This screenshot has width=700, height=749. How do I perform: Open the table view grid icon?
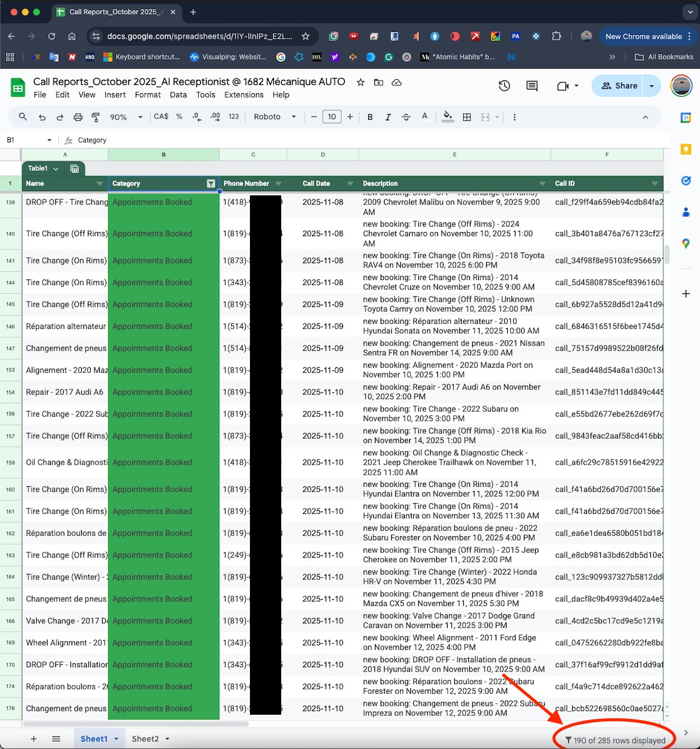pyautogui.click(x=75, y=169)
